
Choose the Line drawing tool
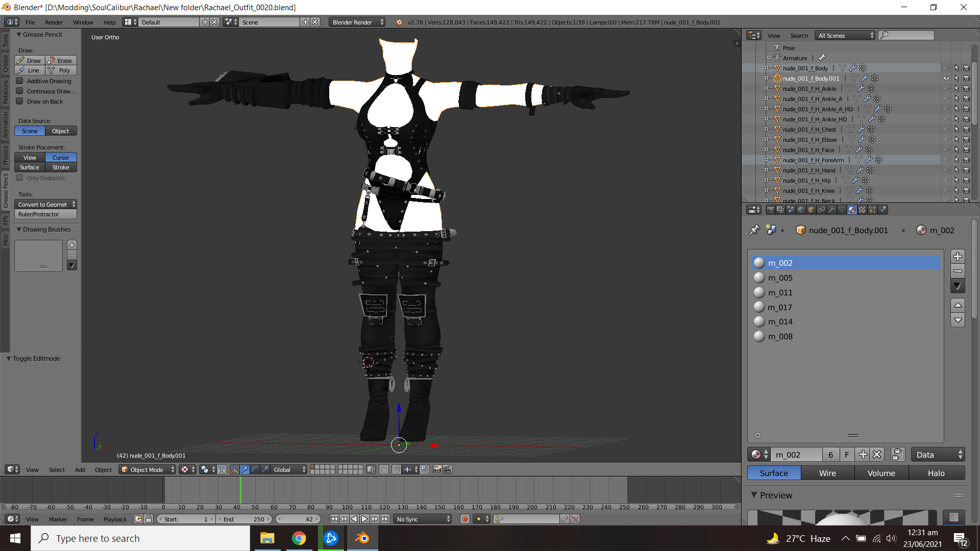[30, 70]
